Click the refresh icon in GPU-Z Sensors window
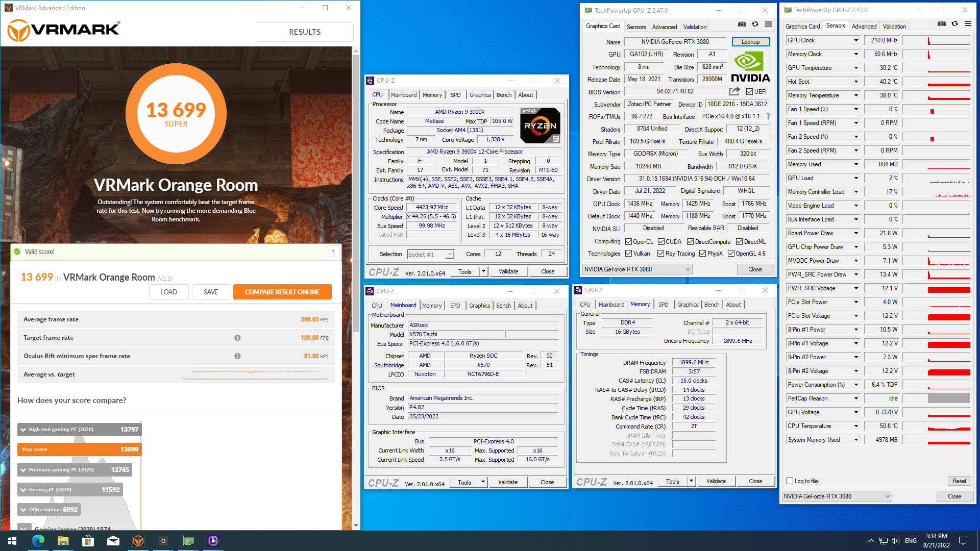 pyautogui.click(x=954, y=24)
